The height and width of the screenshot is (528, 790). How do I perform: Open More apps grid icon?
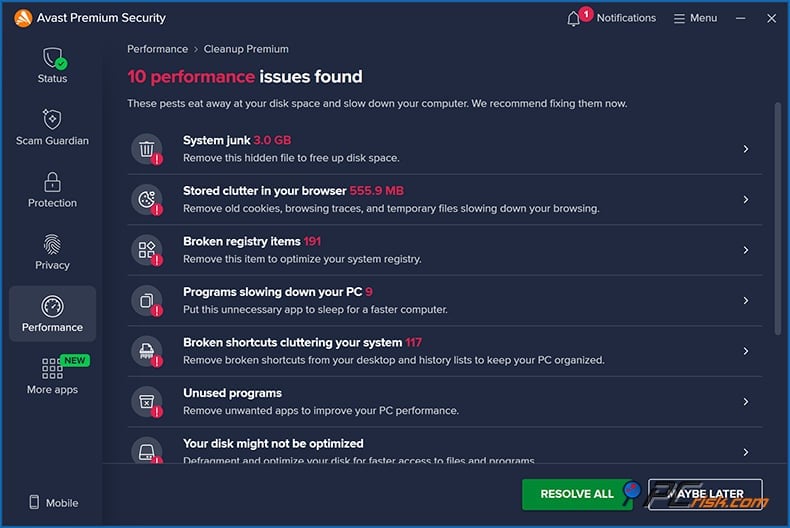pyautogui.click(x=52, y=368)
